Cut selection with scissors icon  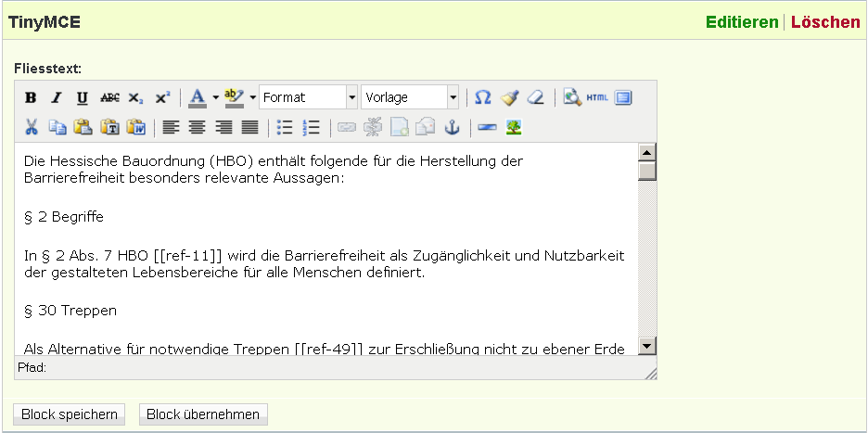[31, 127]
